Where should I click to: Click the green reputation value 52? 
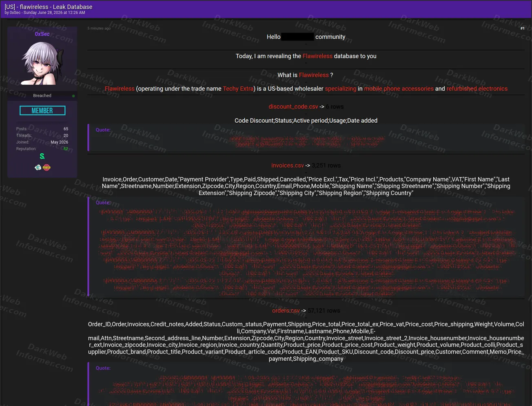coord(66,149)
